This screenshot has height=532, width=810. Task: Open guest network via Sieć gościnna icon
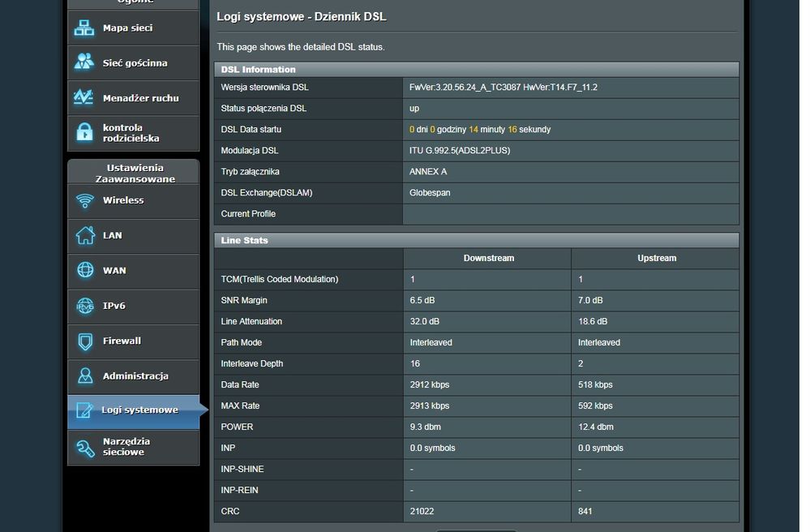pyautogui.click(x=84, y=62)
